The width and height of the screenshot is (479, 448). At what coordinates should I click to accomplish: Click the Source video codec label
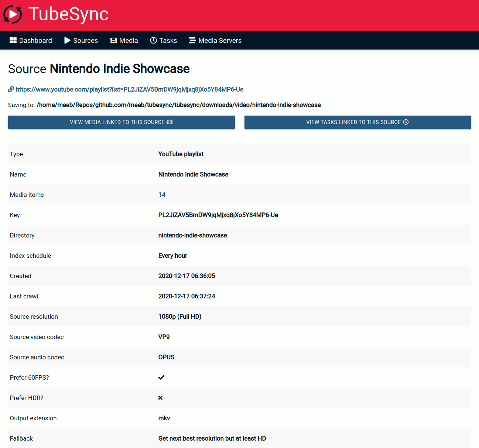point(37,337)
